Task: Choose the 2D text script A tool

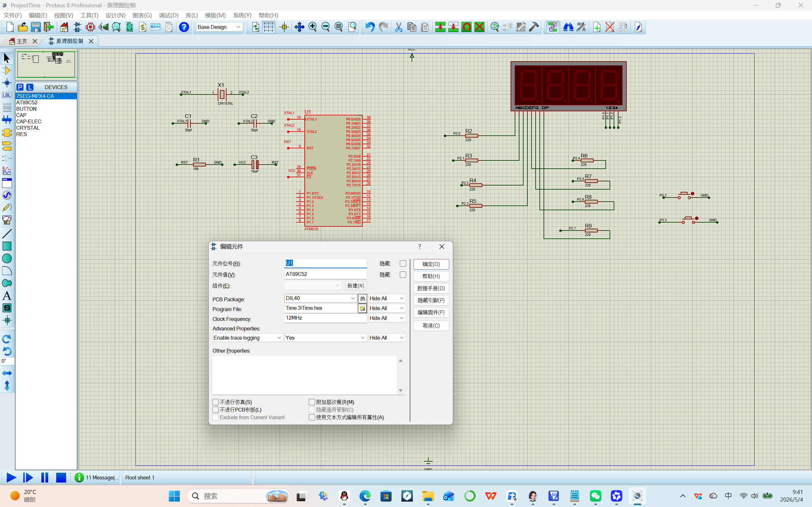Action: point(7,296)
